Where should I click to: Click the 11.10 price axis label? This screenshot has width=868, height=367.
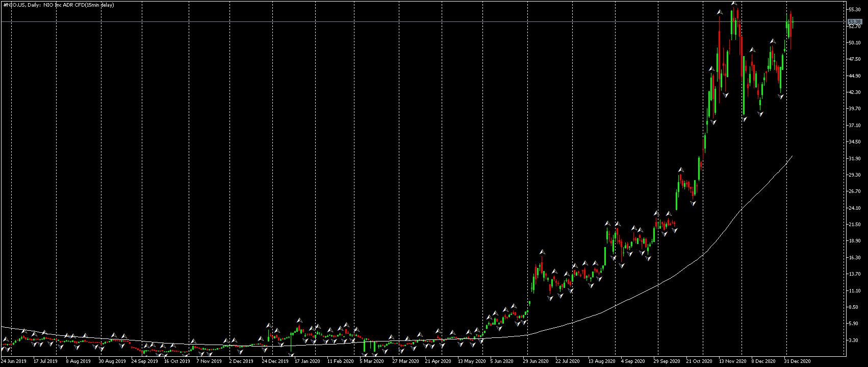pos(855,291)
